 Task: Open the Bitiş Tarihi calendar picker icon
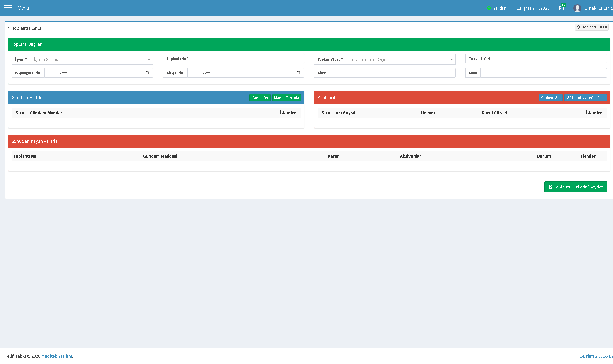[x=298, y=73]
